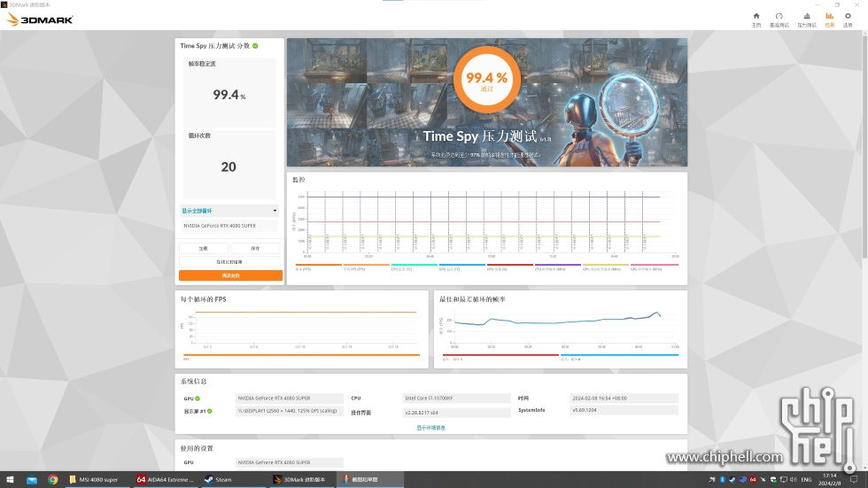This screenshot has width=868, height=488.
Task: Toggle the purple CPU clock frequency legend
Action: click(x=557, y=267)
